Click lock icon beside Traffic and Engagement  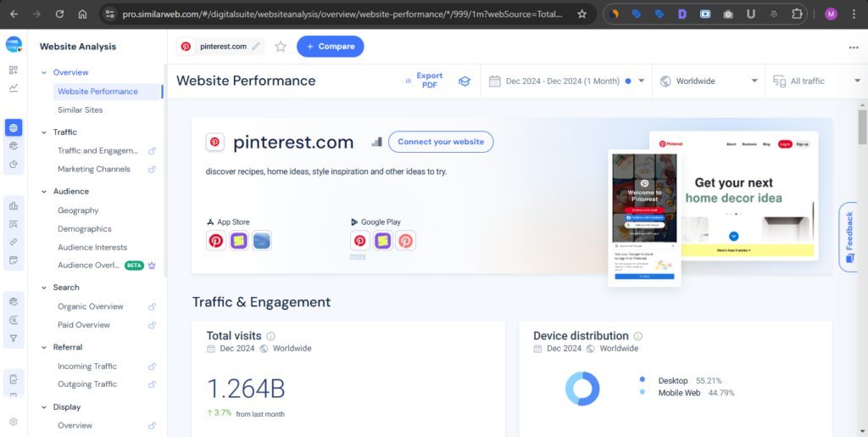pyautogui.click(x=152, y=151)
